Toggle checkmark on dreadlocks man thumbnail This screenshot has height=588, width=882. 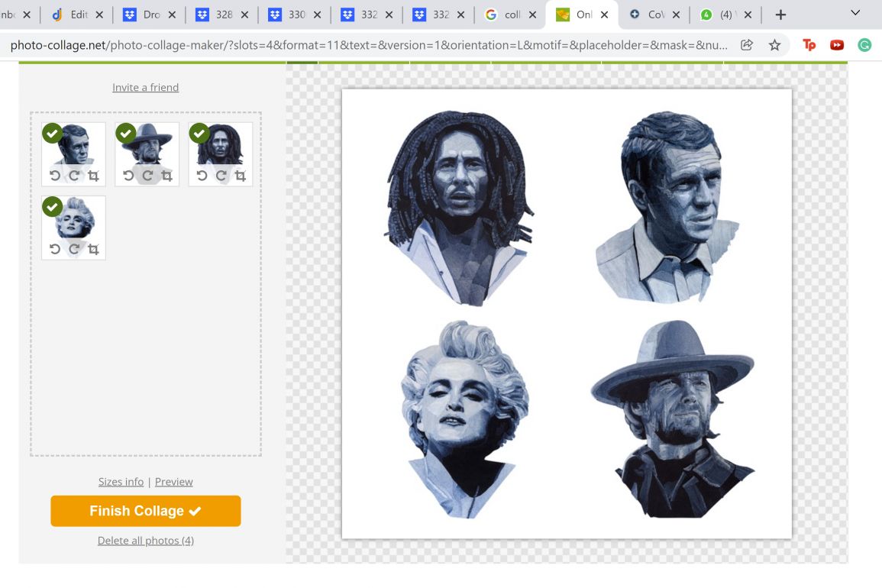click(199, 134)
